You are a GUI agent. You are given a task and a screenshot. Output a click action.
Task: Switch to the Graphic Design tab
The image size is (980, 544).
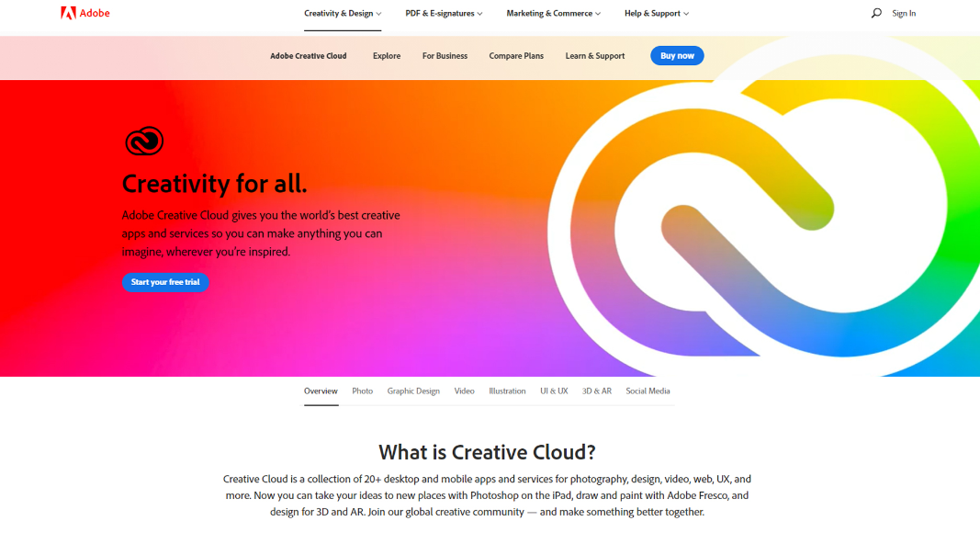coord(413,391)
